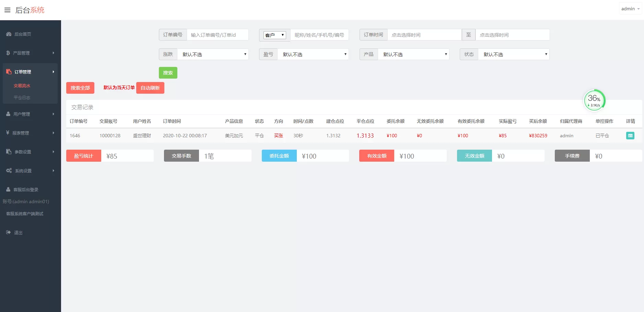Image resolution: width=644 pixels, height=312 pixels.
Task: Toggle the 自动刷新 auto refresh button
Action: click(150, 88)
